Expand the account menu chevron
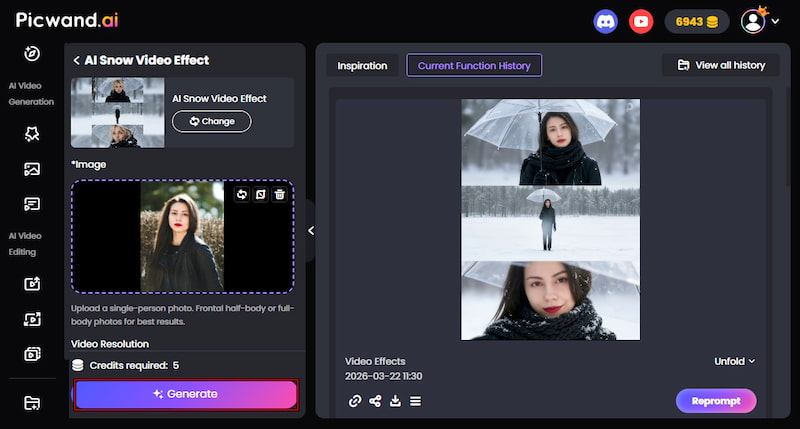 pyautogui.click(x=775, y=21)
